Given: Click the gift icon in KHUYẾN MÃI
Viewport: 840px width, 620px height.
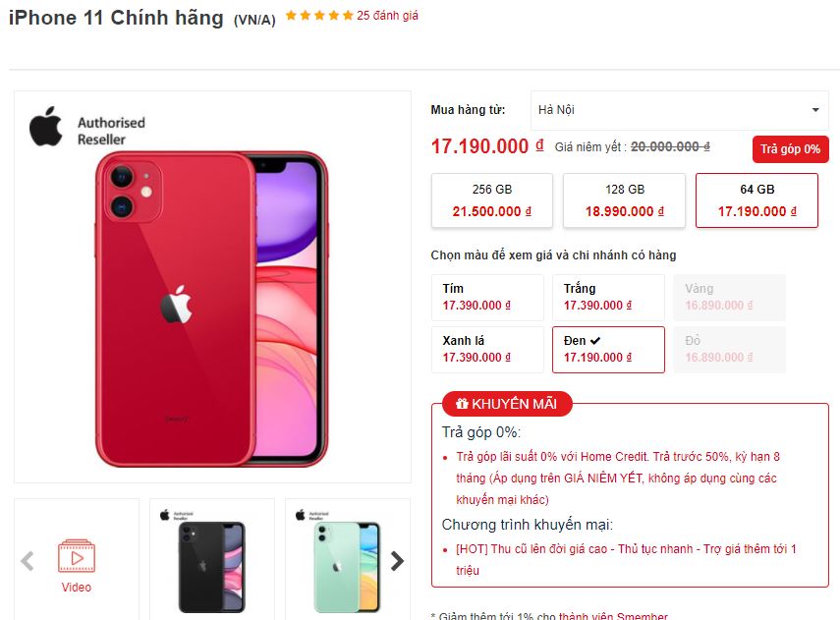Looking at the screenshot, I should click(462, 404).
